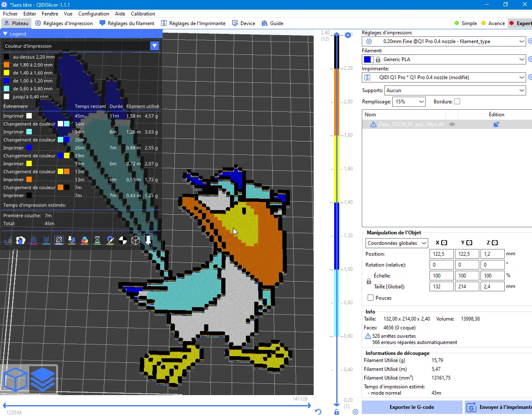The height and width of the screenshot is (416, 532).
Task: Switch to 3D editor view cube icon
Action: click(x=15, y=380)
